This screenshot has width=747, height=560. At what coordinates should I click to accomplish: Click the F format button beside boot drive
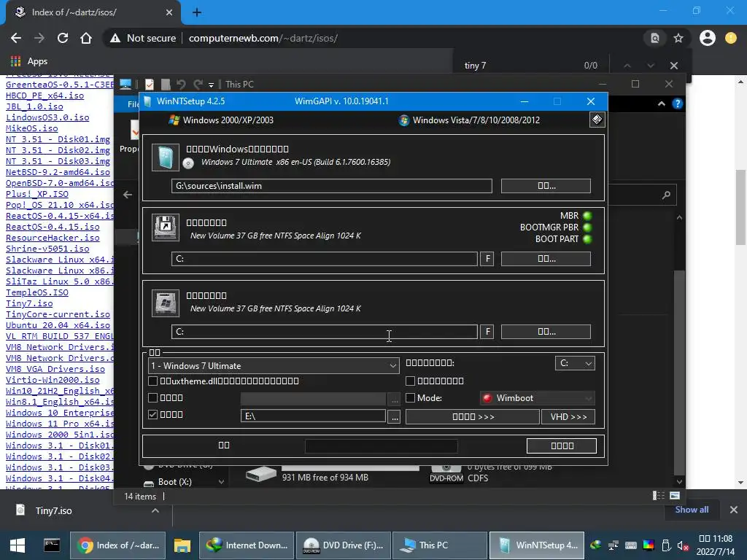[x=487, y=259]
